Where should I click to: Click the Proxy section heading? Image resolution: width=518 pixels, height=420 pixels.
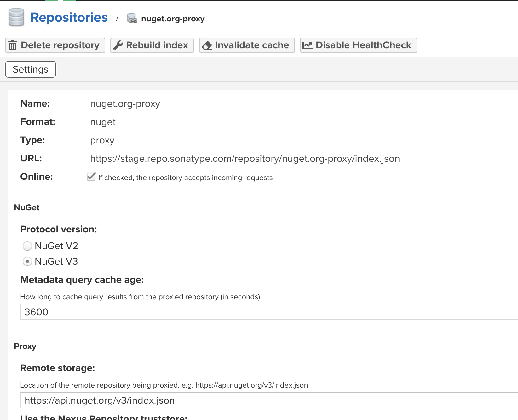(25, 347)
